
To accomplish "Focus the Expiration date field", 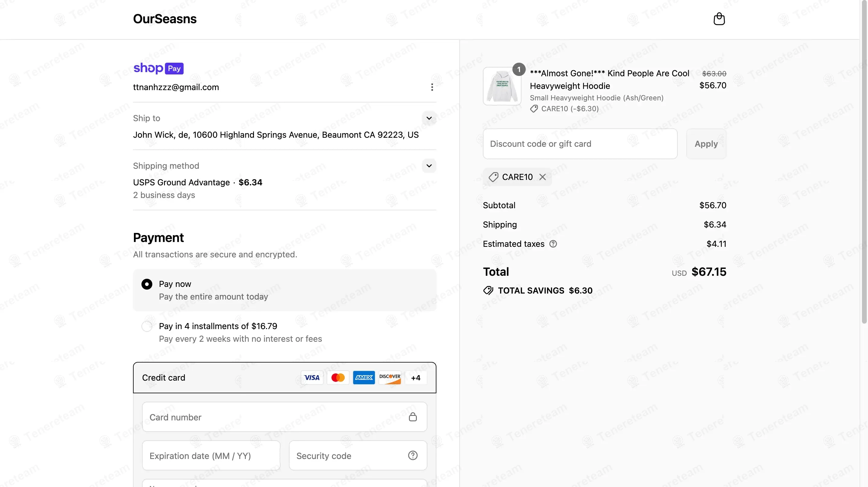I will (211, 456).
